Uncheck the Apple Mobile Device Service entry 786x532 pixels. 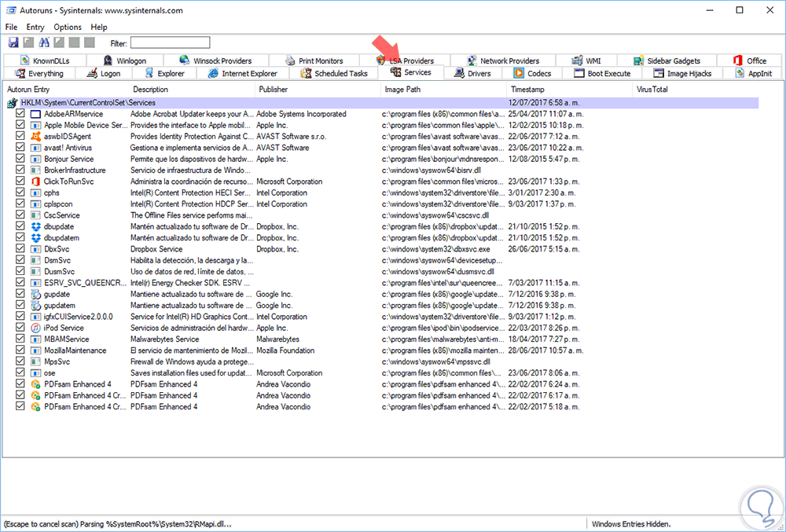pos(20,125)
